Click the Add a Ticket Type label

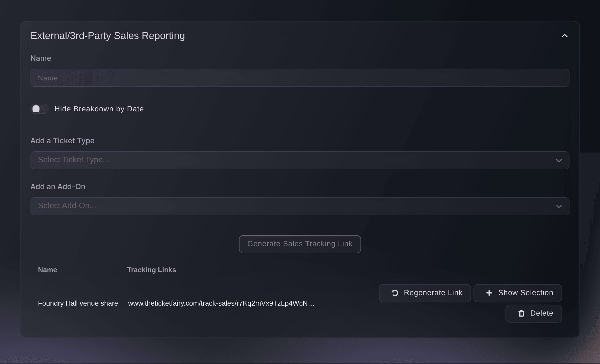[62, 141]
